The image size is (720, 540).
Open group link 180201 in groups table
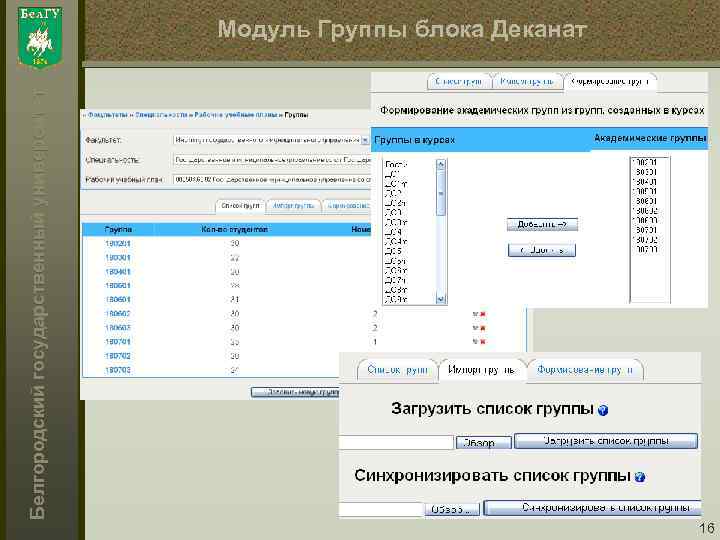point(118,244)
